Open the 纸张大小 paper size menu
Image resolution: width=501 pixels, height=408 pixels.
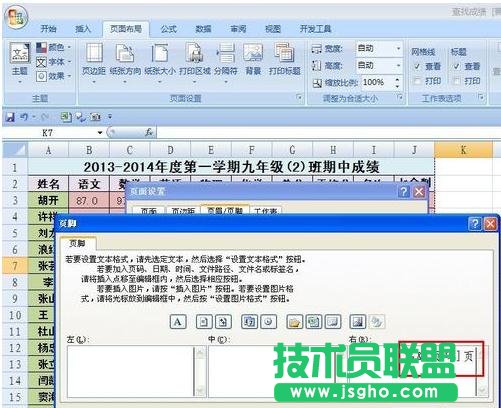tap(160, 62)
